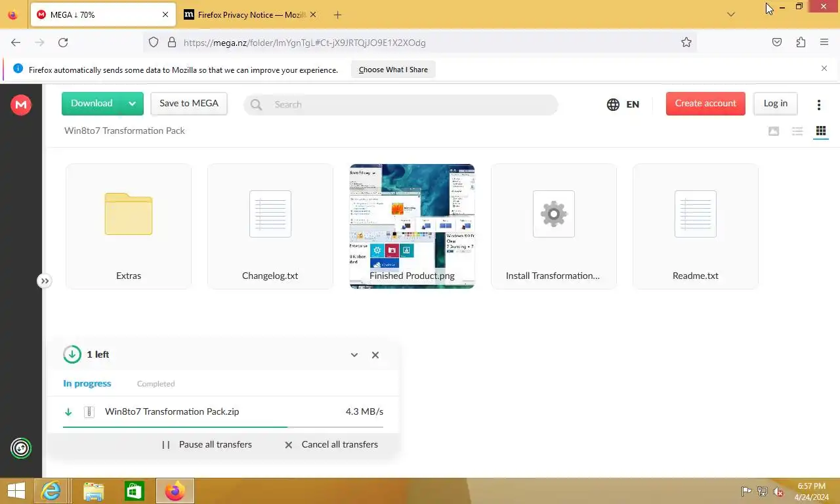Click the network tray icon
This screenshot has height=504, width=840.
click(x=763, y=492)
